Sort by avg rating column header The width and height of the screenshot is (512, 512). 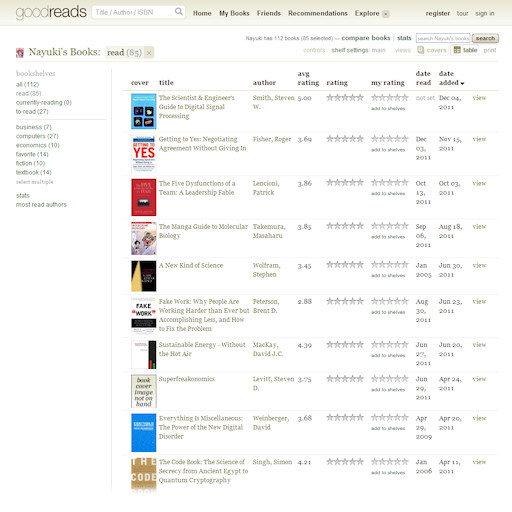click(x=308, y=78)
